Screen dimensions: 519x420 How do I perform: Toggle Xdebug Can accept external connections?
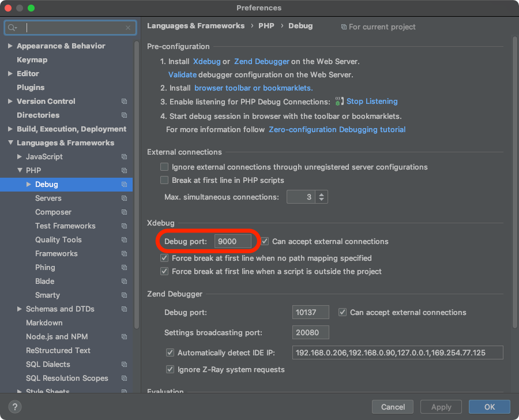tap(265, 242)
